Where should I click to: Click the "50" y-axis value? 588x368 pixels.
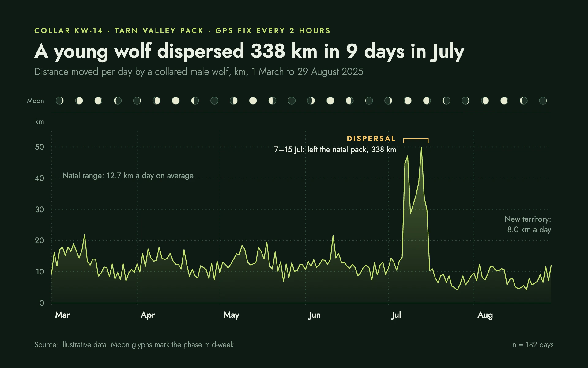click(40, 147)
